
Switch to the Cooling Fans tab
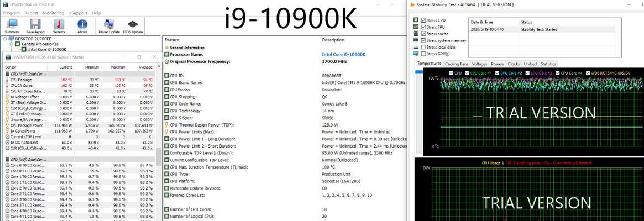456,64
